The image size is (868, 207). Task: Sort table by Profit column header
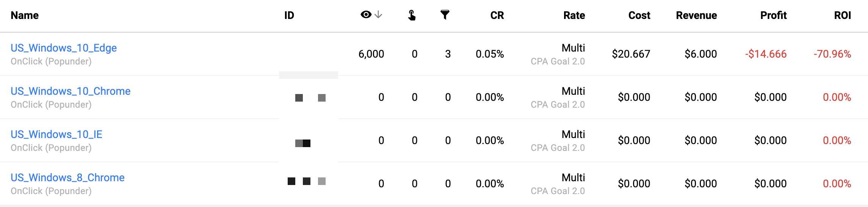click(773, 15)
